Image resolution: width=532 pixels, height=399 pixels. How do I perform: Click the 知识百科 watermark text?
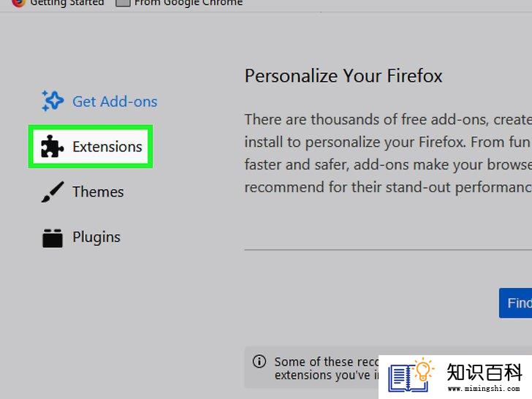[484, 372]
